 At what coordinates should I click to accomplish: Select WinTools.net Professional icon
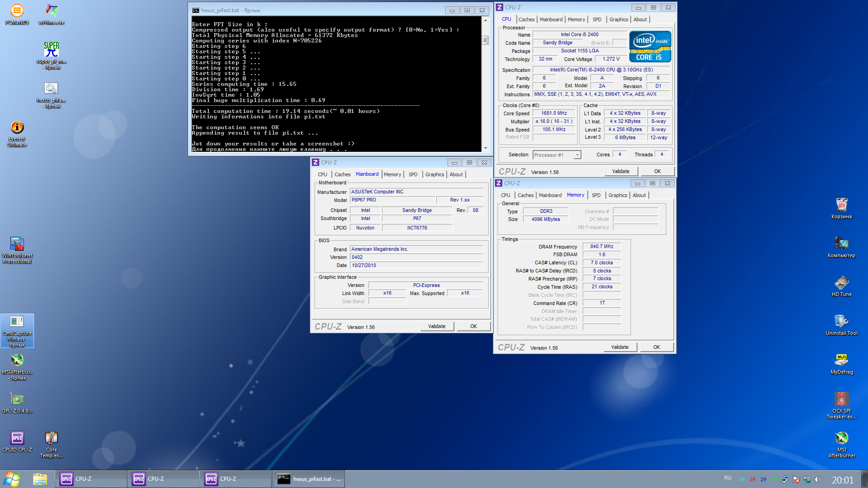(x=17, y=250)
